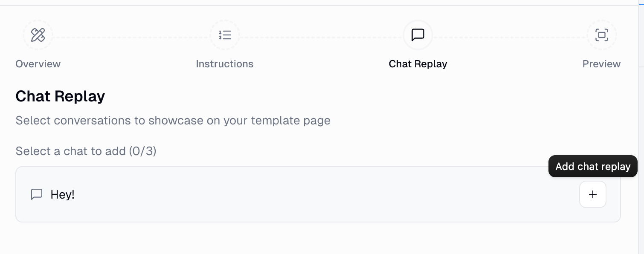Open the Chat Replay step label
The height and width of the screenshot is (254, 644).
418,63
